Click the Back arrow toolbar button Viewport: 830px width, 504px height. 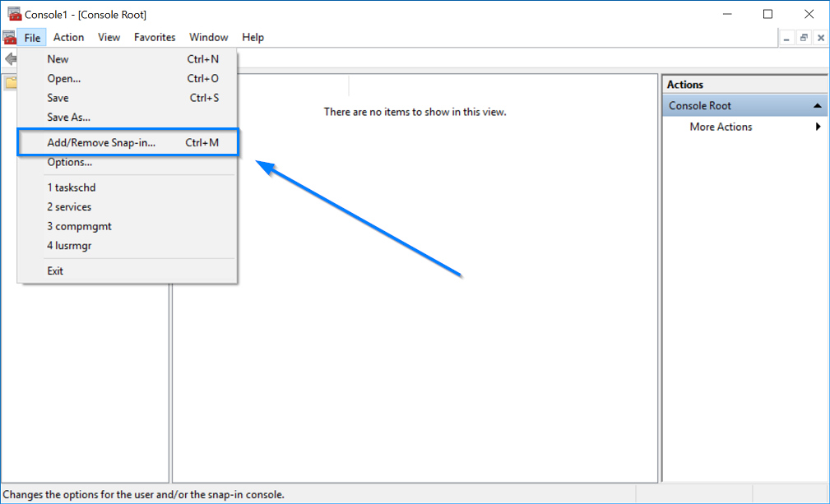10,59
